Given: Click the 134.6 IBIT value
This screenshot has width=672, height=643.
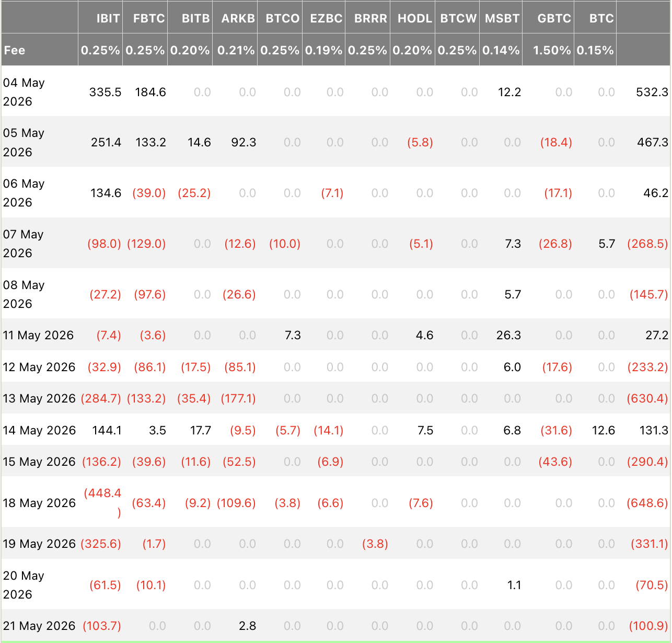Looking at the screenshot, I should click(x=106, y=193).
